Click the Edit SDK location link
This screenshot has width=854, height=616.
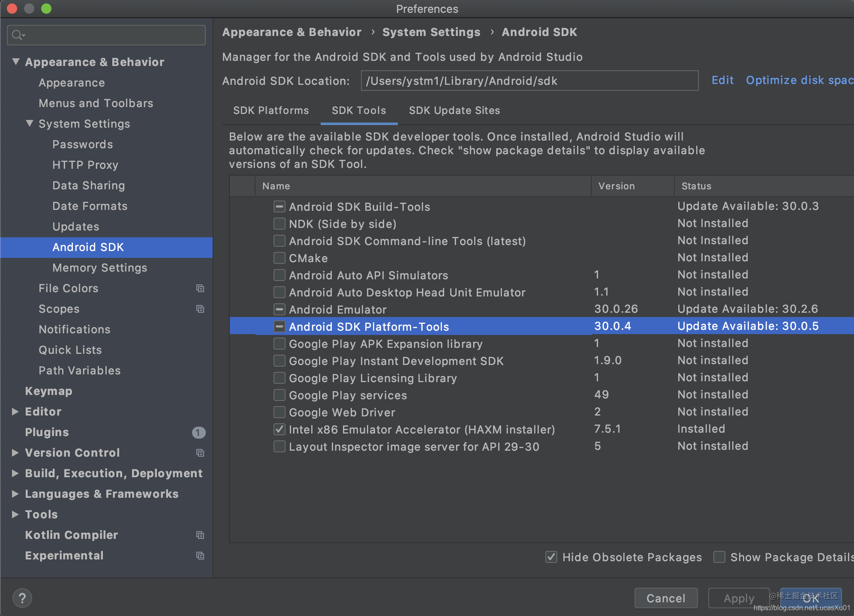click(x=722, y=80)
